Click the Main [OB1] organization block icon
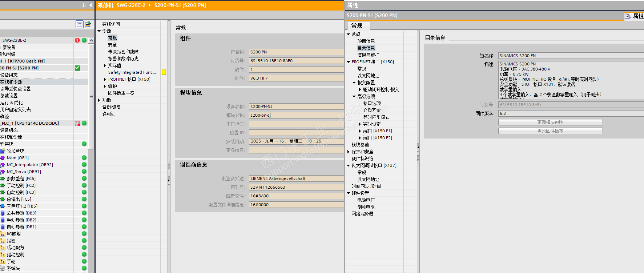Screen dimensions: 644x273 point(3,158)
